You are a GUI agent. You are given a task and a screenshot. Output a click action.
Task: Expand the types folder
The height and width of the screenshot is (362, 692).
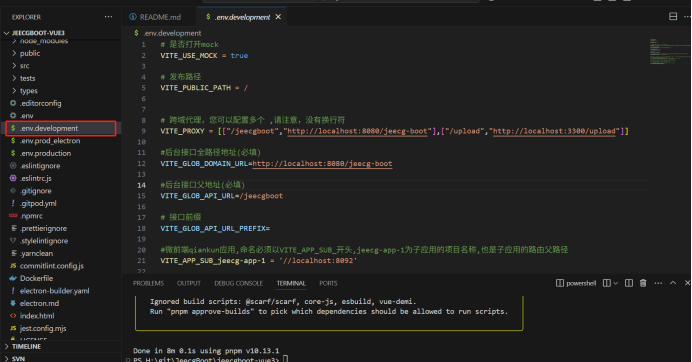tap(29, 90)
